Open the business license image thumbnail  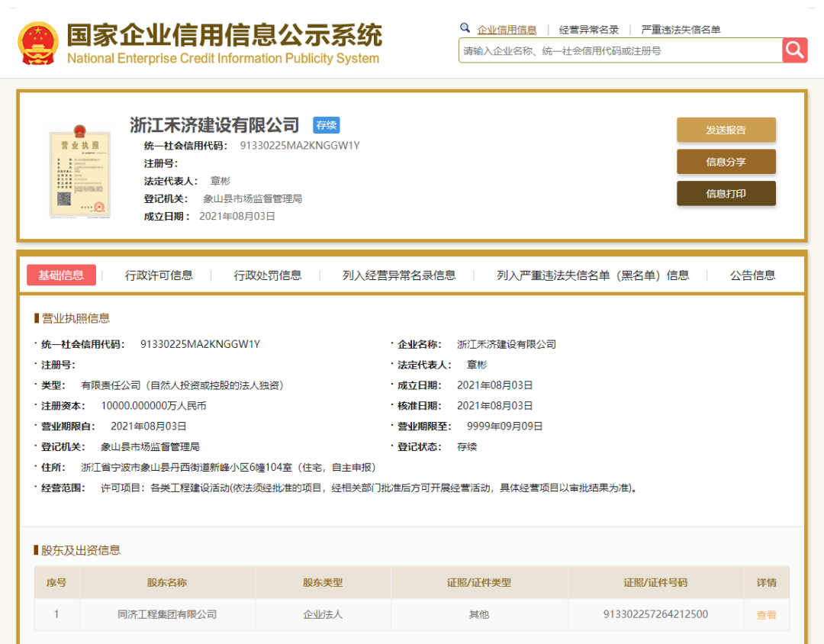tap(80, 174)
